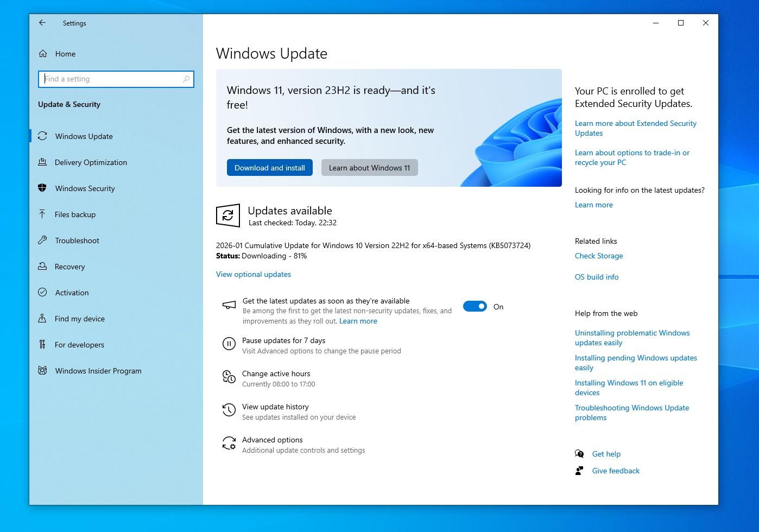Click the Check Storage link
This screenshot has width=759, height=532.
click(x=599, y=256)
